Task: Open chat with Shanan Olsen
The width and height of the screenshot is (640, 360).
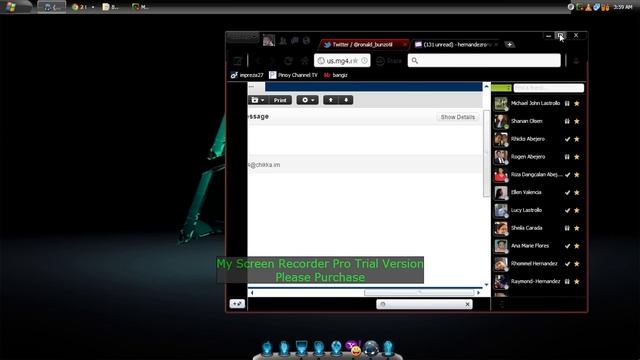Action: [x=527, y=121]
